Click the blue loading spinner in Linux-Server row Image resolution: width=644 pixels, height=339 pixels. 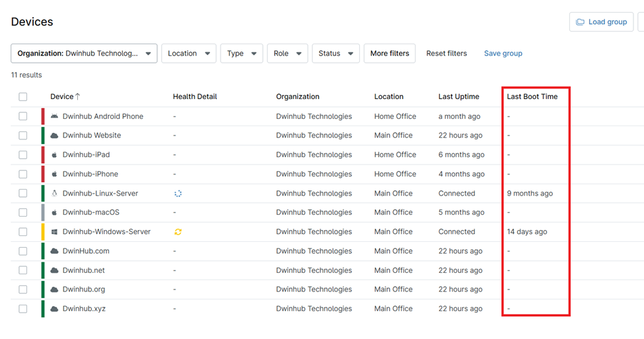tap(178, 194)
